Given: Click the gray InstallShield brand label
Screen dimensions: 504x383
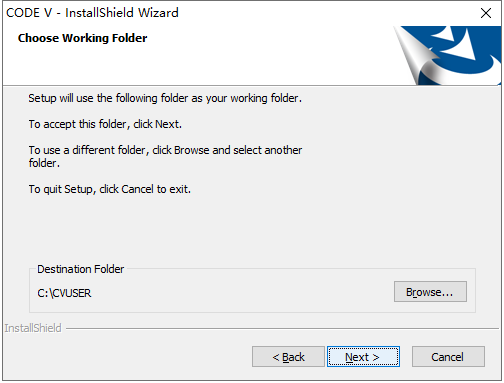Looking at the screenshot, I should pyautogui.click(x=33, y=328).
